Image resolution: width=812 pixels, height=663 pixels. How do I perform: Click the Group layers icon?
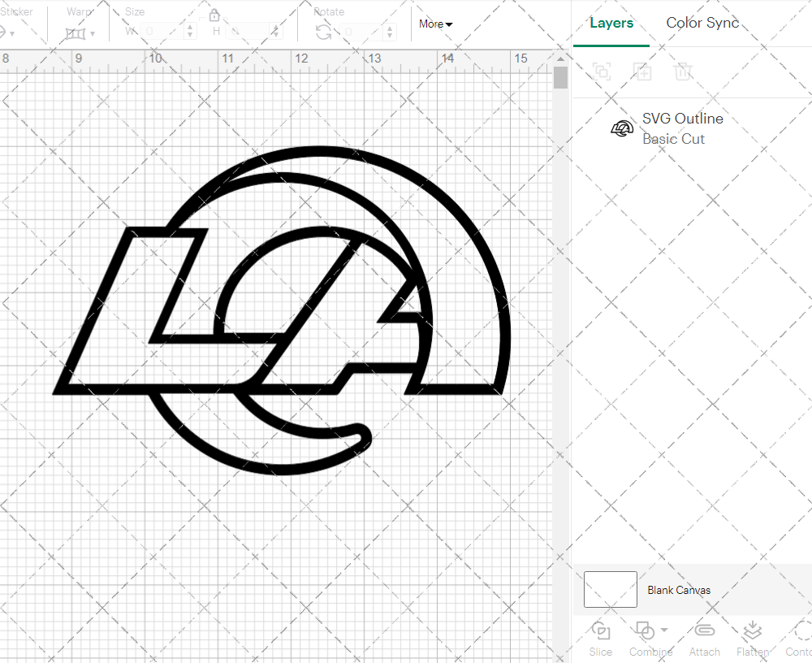click(602, 71)
